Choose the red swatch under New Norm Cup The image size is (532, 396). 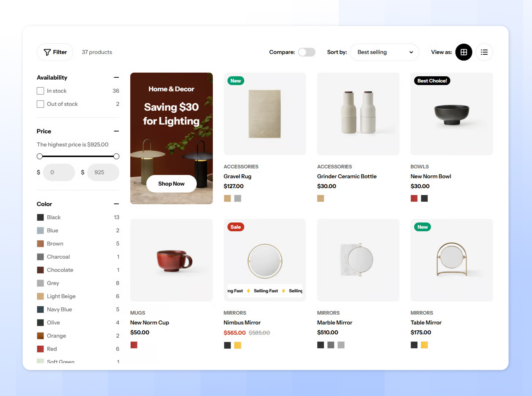tap(134, 345)
